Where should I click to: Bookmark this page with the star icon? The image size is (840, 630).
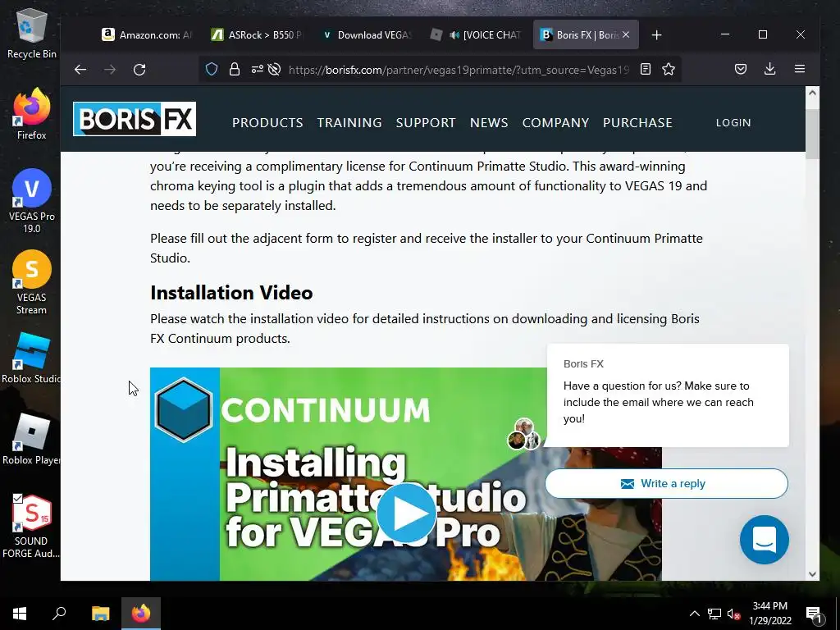[x=668, y=69]
